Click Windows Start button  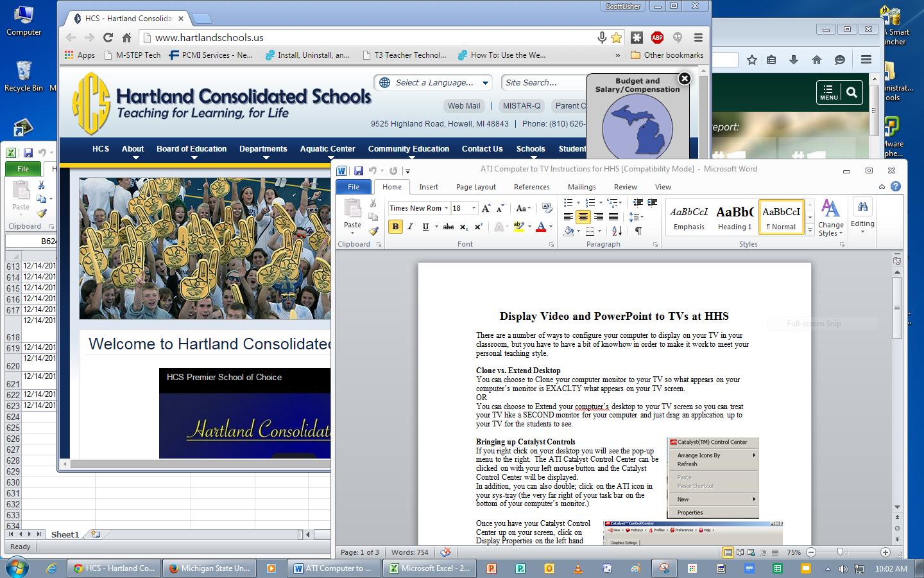[17, 568]
